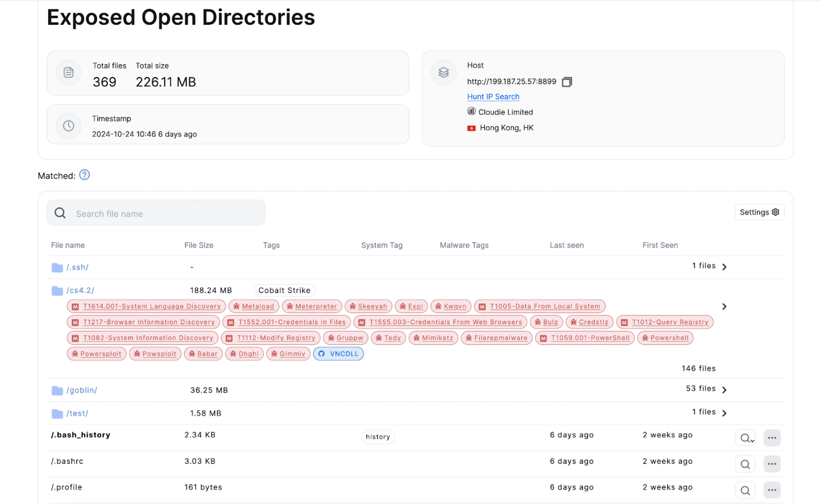
Task: Copy the host URL with copy icon
Action: click(567, 82)
